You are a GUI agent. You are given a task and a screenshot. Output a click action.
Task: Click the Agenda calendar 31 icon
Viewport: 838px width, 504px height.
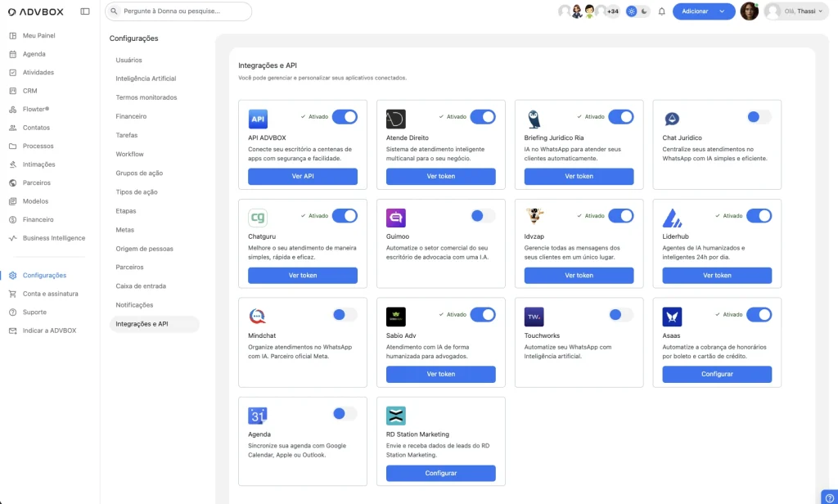click(258, 416)
